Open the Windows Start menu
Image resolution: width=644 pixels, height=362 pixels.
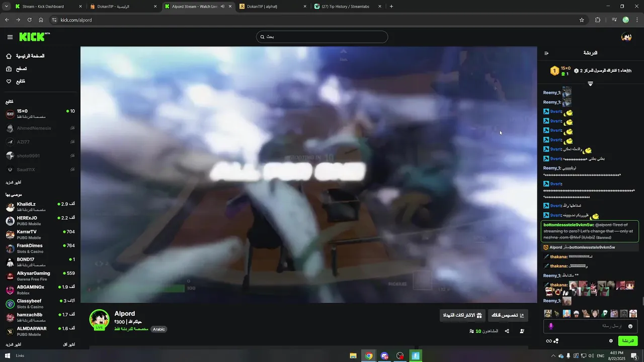pos(7,355)
